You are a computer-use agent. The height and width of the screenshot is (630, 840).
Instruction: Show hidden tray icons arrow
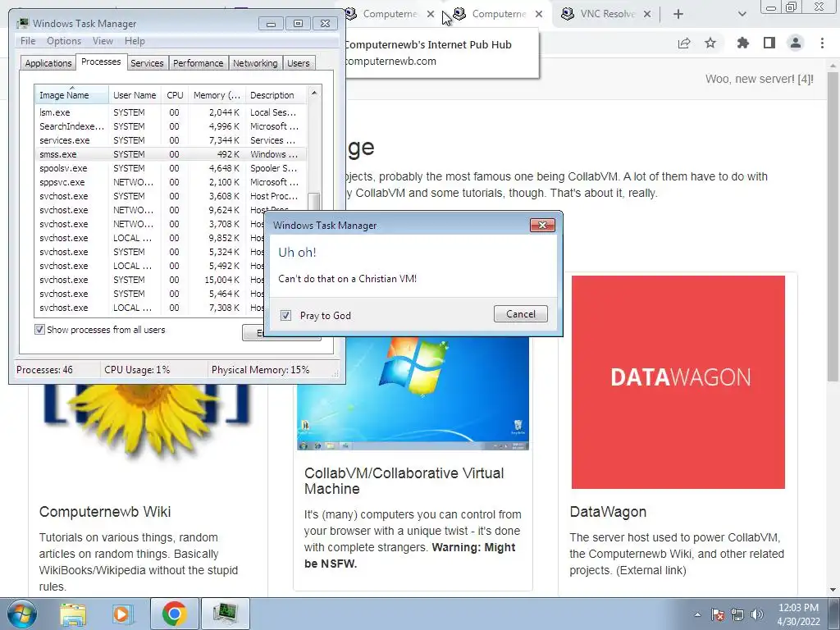[697, 614]
